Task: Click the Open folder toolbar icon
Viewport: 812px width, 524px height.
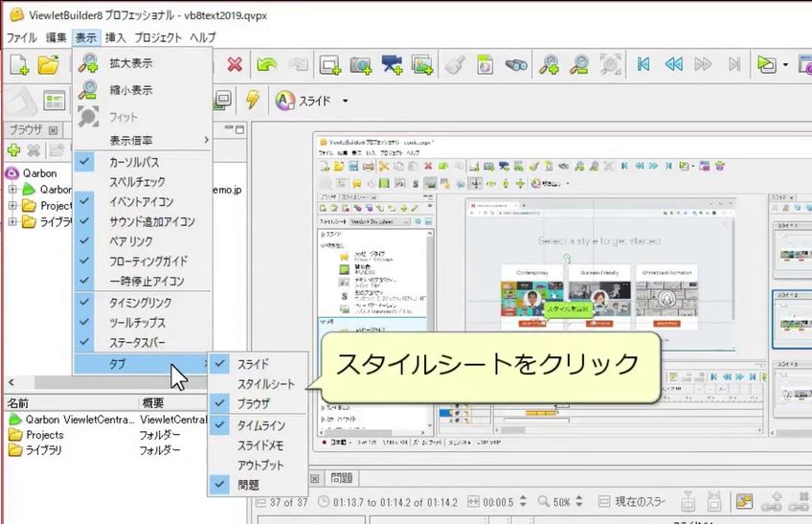Action: tap(48, 65)
